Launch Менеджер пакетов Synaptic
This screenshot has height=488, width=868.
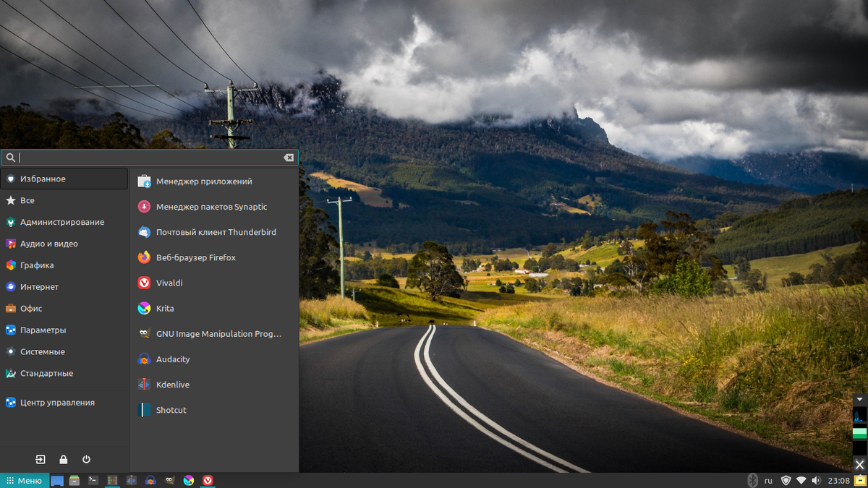[x=214, y=207]
